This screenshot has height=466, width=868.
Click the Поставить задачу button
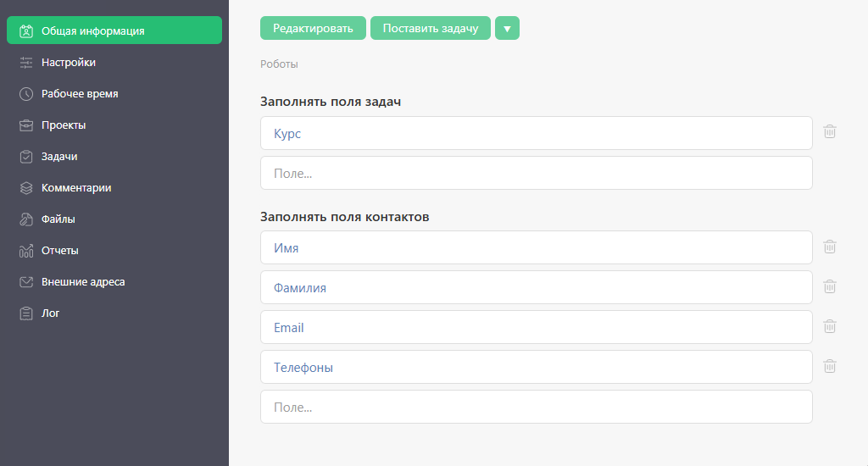(430, 28)
